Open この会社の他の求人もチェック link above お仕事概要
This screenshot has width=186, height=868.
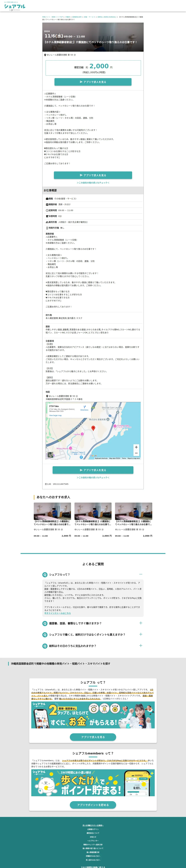(93, 183)
